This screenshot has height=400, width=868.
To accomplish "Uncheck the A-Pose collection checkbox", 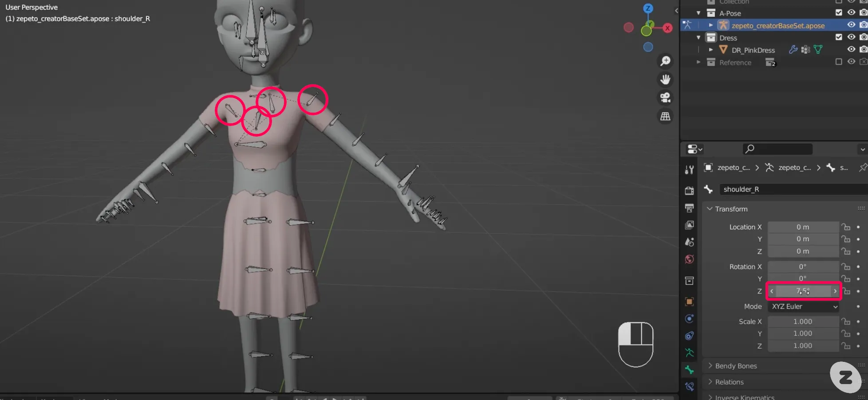I will (x=839, y=13).
